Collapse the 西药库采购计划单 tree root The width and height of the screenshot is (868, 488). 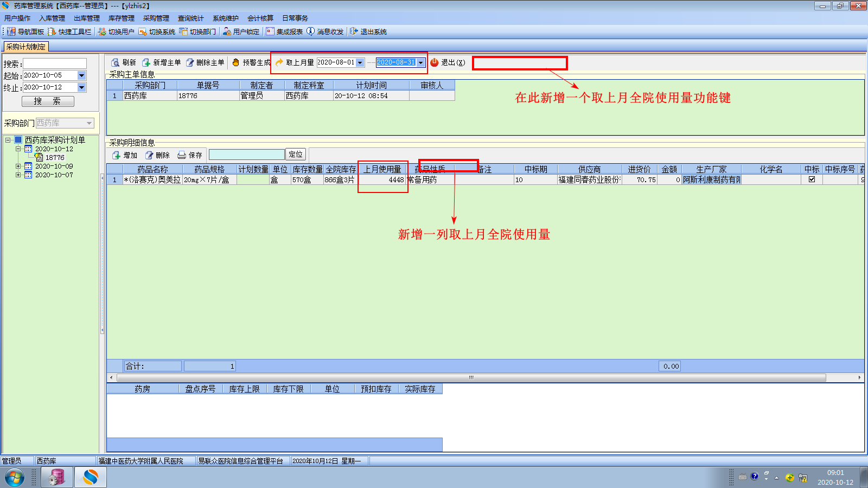(x=8, y=140)
